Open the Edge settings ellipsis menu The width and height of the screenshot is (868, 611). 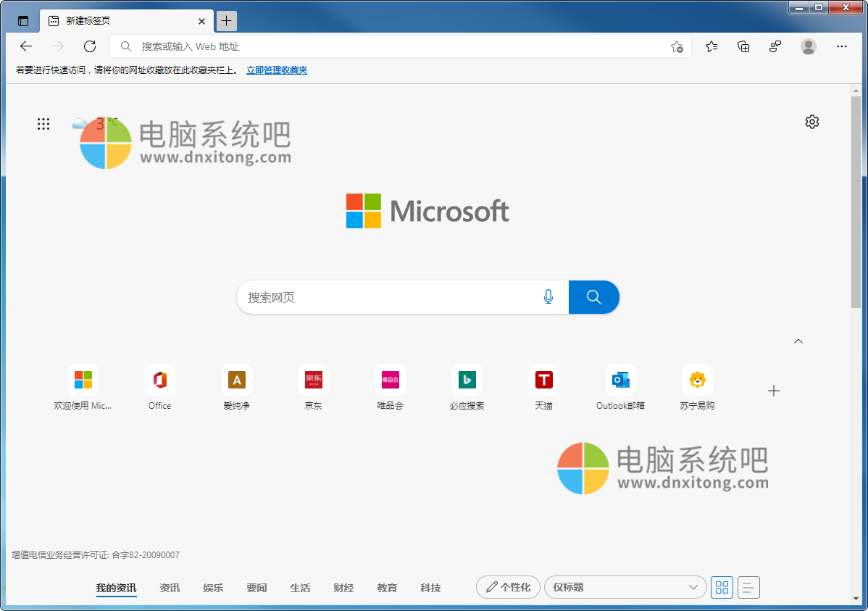[x=841, y=46]
